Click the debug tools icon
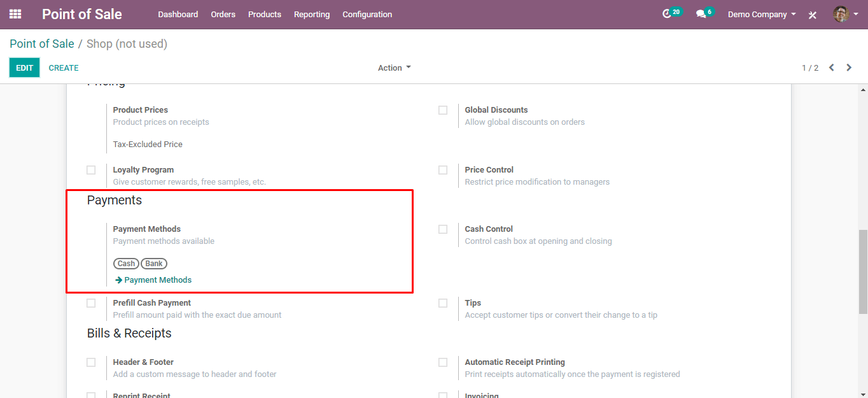Viewport: 868px width, 398px height. coord(813,15)
